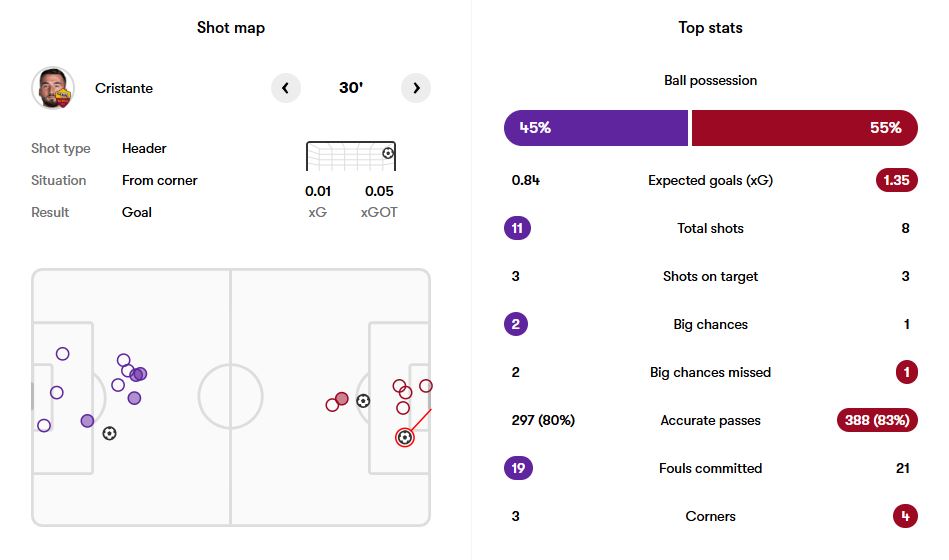949x560 pixels.
Task: Click the red 55% possession bar
Action: click(804, 128)
